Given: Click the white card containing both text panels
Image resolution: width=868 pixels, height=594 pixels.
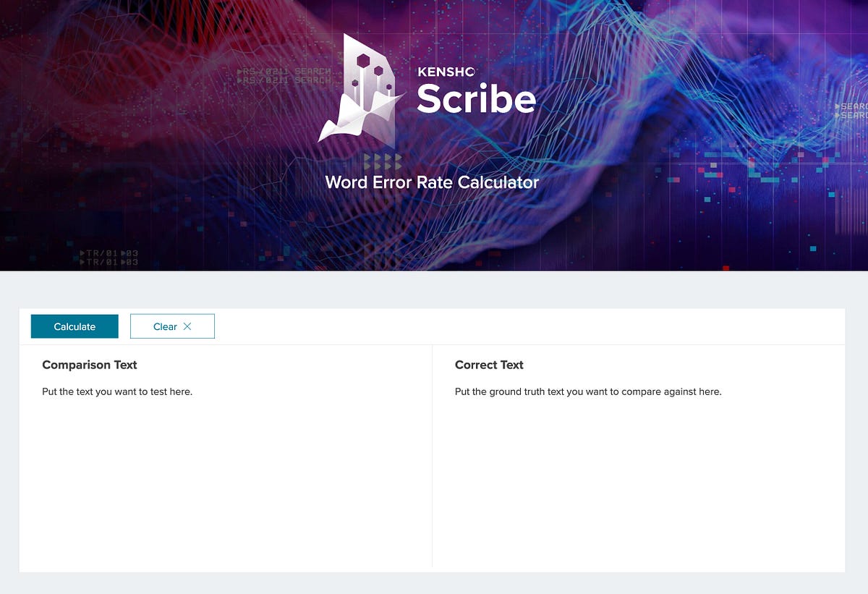Looking at the screenshot, I should tap(434, 441).
